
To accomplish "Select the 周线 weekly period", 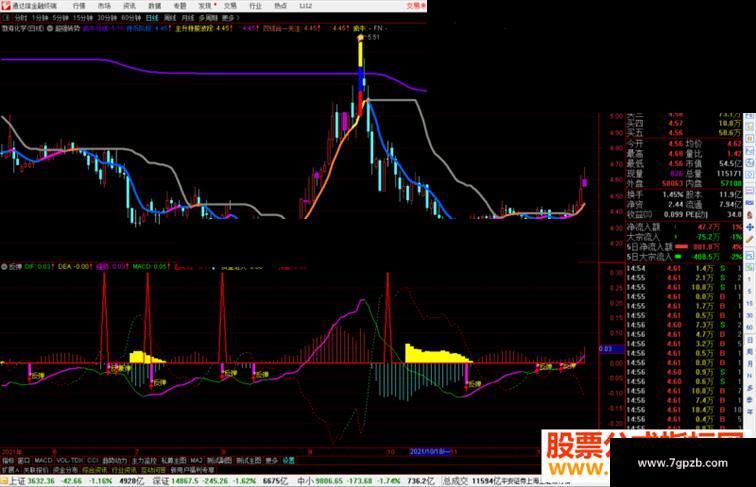I will 170,18.
